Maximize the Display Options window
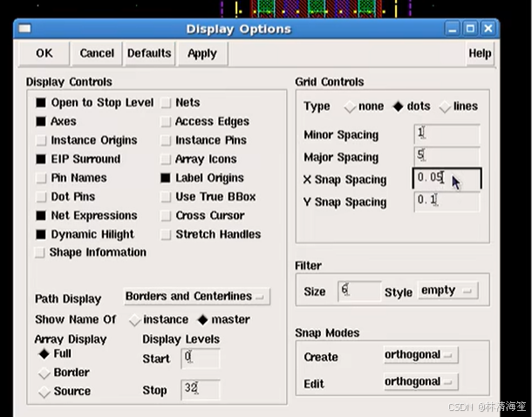Viewport: 532px width, 417px height. [470, 29]
